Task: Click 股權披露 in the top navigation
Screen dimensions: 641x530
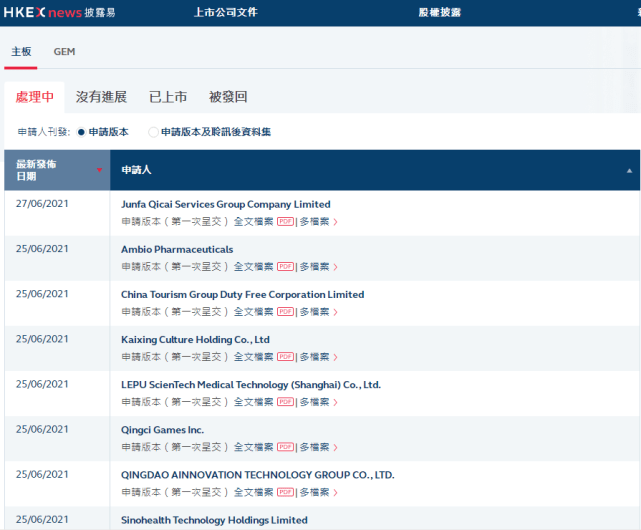Action: click(x=440, y=13)
